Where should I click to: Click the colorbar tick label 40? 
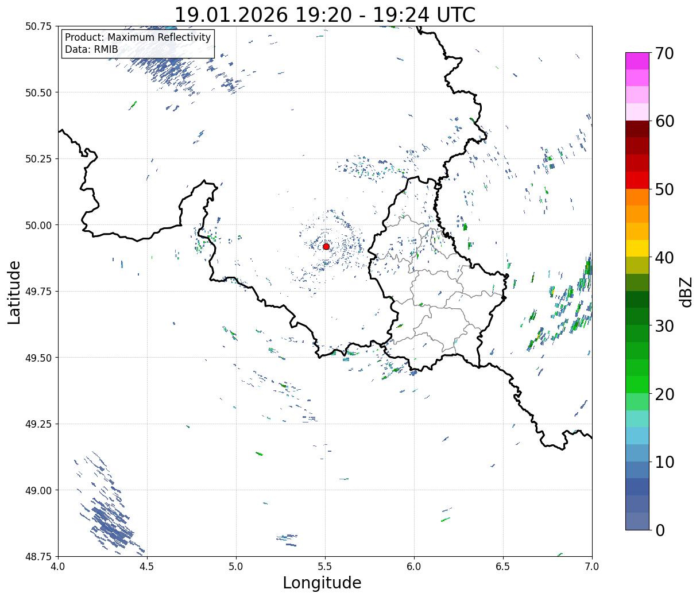tap(666, 257)
